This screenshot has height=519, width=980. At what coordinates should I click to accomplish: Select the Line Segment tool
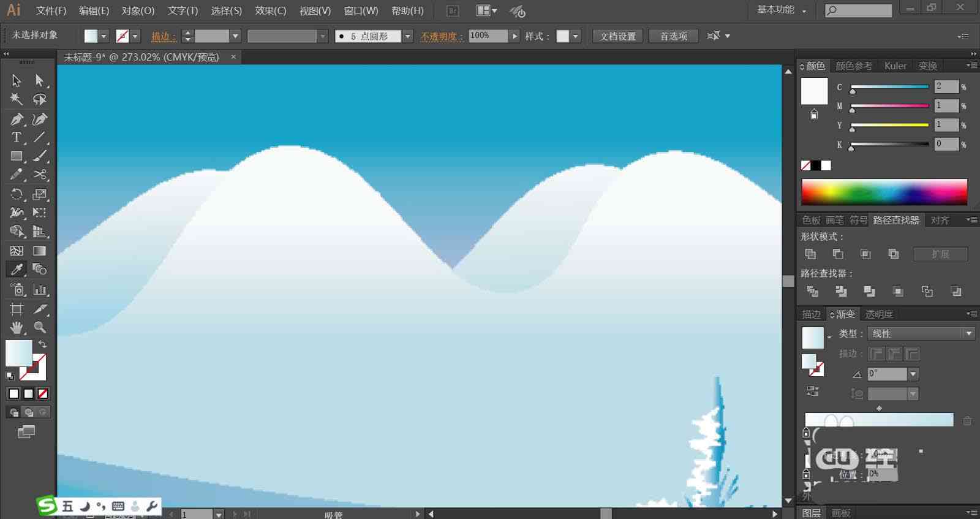40,137
